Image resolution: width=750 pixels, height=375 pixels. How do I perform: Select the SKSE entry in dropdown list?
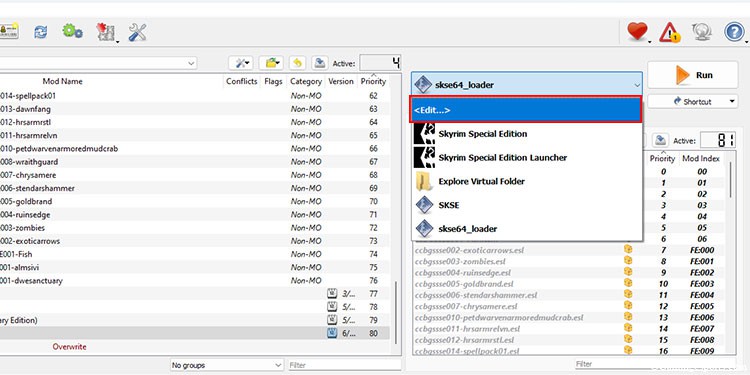point(526,205)
